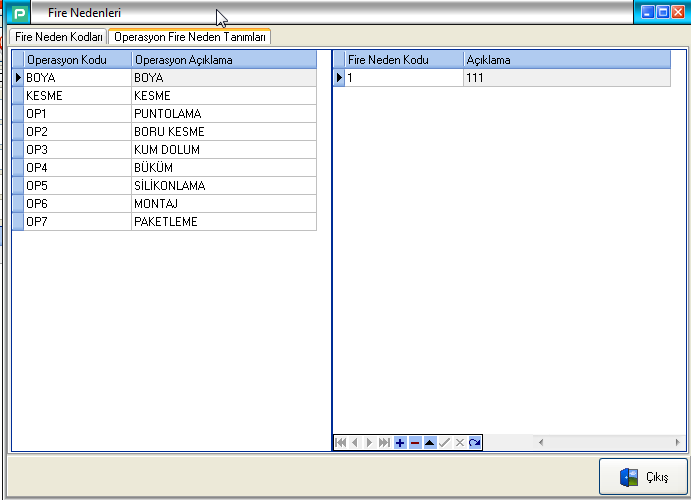Switch to Fire Neden Kodları tab
This screenshot has height=500, width=691.
pos(58,37)
